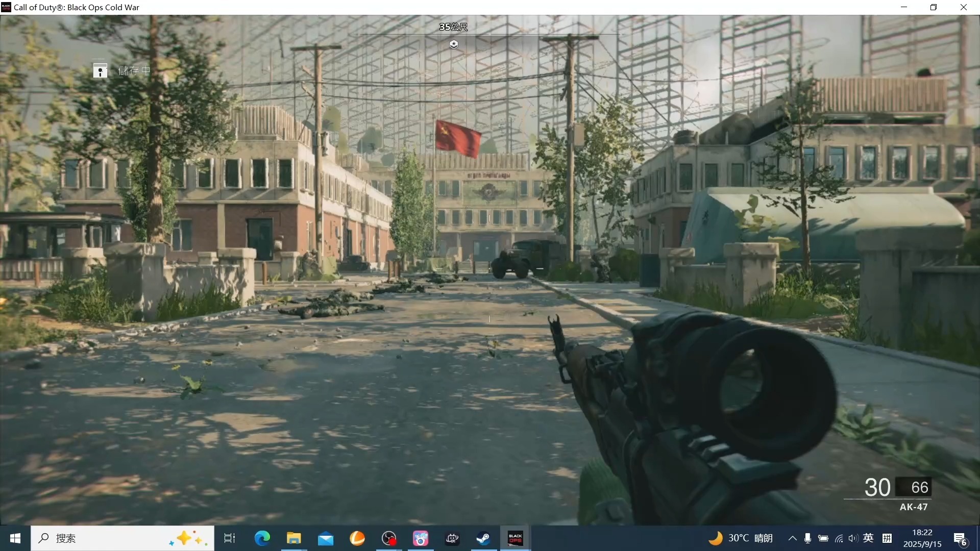This screenshot has width=980, height=551.
Task: Open File Explorer from the taskbar
Action: pyautogui.click(x=294, y=538)
